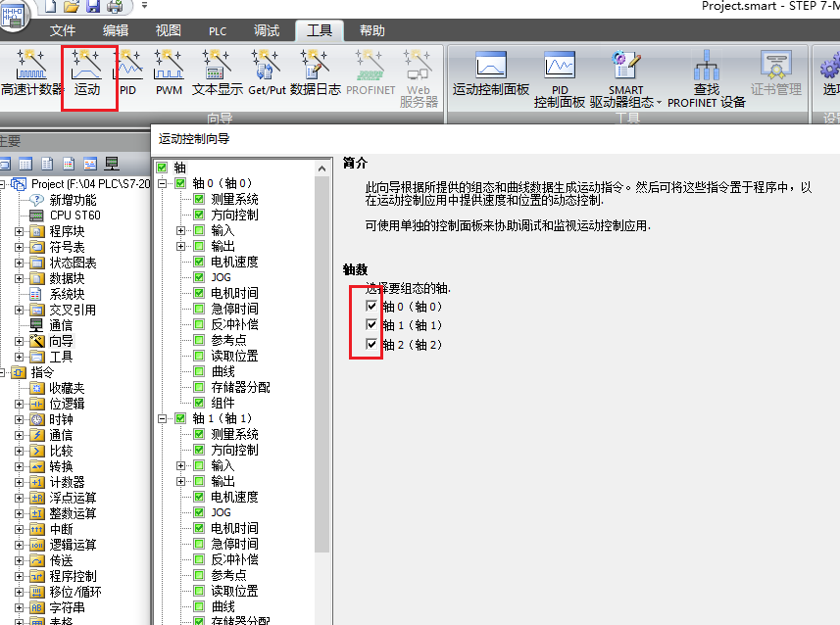
Task: Open the Text display (文本显示) wizard
Action: 217,72
